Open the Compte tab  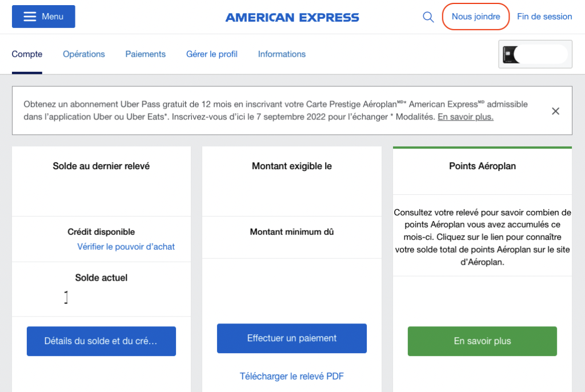click(x=27, y=54)
